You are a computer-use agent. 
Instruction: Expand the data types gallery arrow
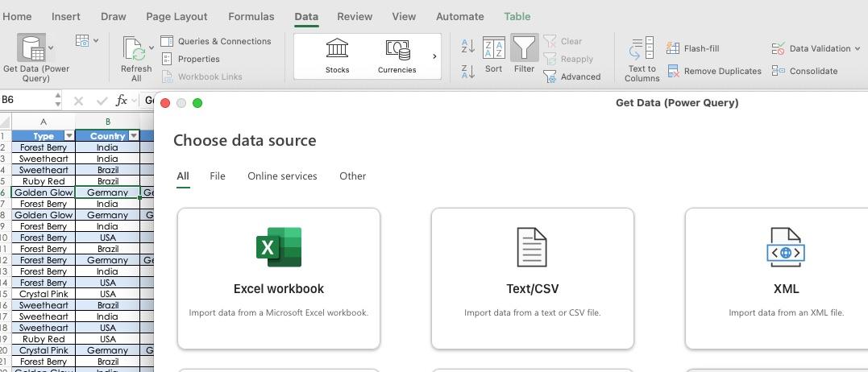tap(434, 56)
